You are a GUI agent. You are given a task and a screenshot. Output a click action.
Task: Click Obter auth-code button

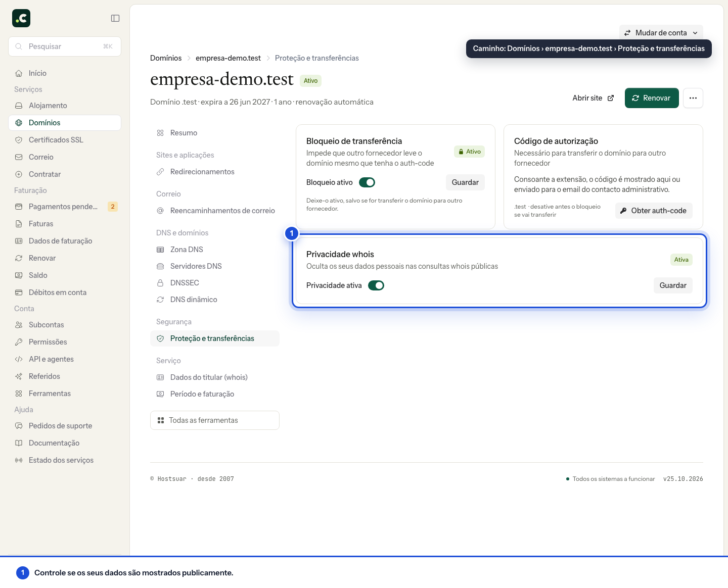pyautogui.click(x=654, y=211)
